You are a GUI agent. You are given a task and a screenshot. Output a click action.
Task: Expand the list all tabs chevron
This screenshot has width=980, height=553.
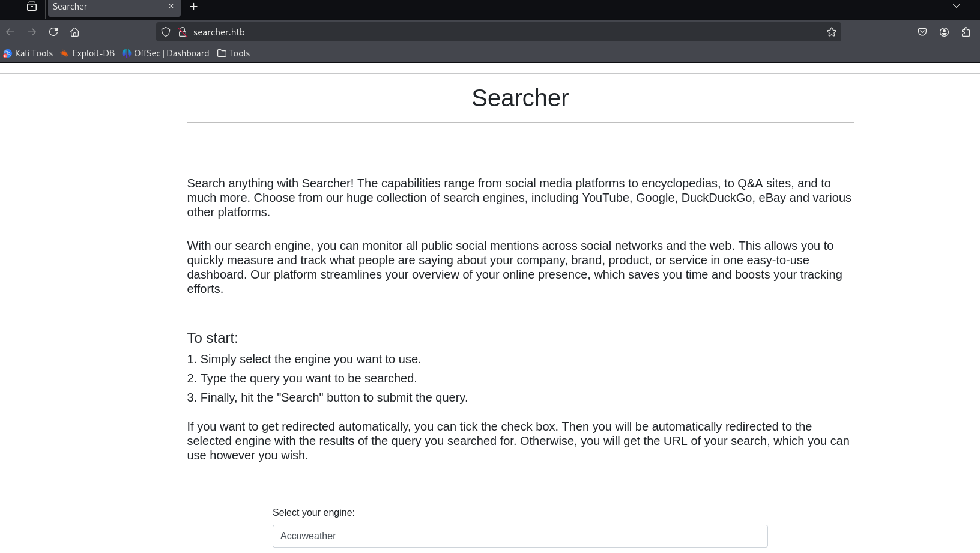(x=957, y=7)
